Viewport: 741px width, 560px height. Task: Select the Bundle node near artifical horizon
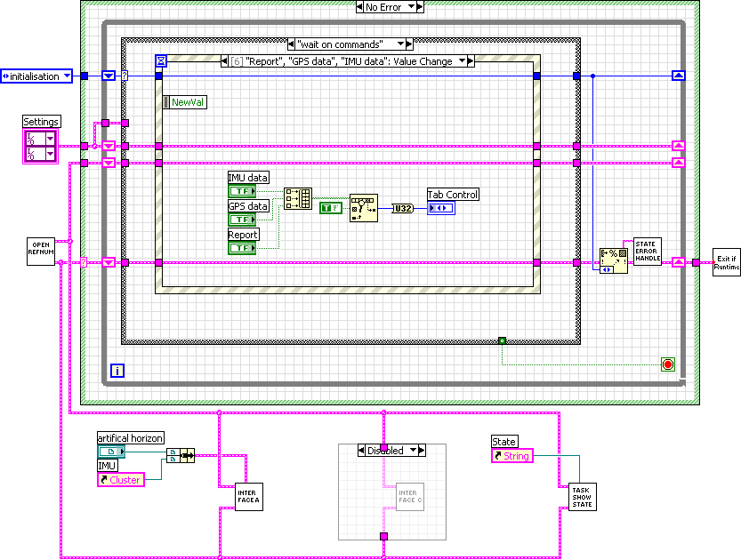point(181,456)
